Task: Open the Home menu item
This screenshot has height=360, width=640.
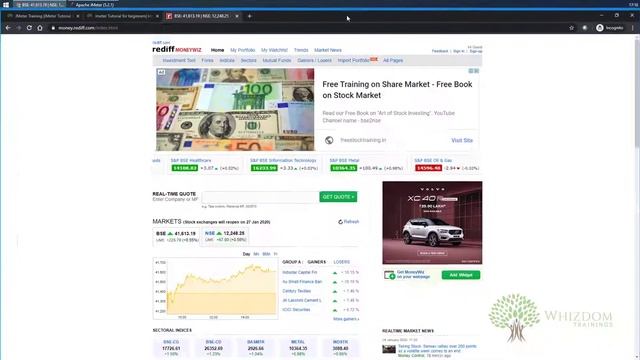Action: pos(217,50)
